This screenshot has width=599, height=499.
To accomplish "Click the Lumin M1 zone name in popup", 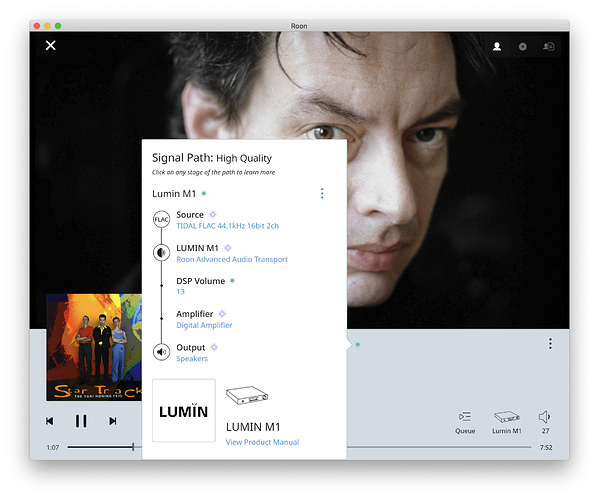I will pyautogui.click(x=174, y=194).
